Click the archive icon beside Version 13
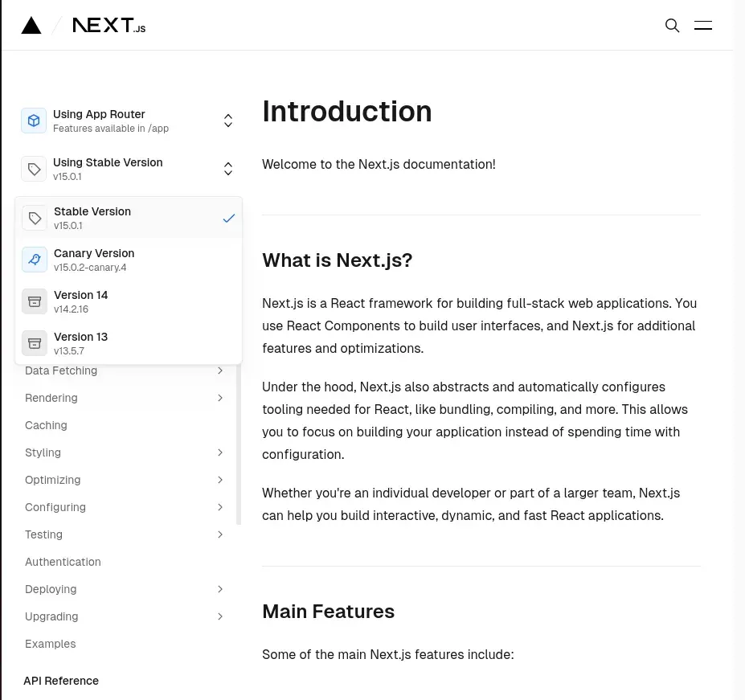 point(34,342)
